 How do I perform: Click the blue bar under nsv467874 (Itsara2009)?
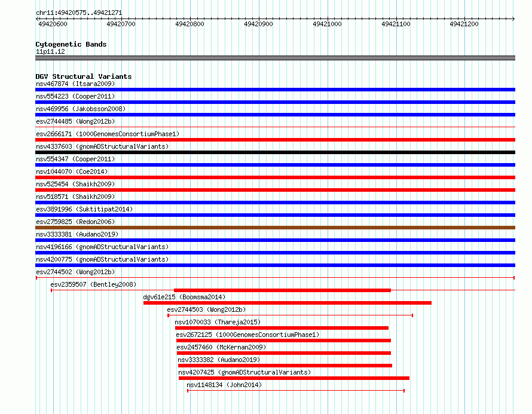point(275,90)
